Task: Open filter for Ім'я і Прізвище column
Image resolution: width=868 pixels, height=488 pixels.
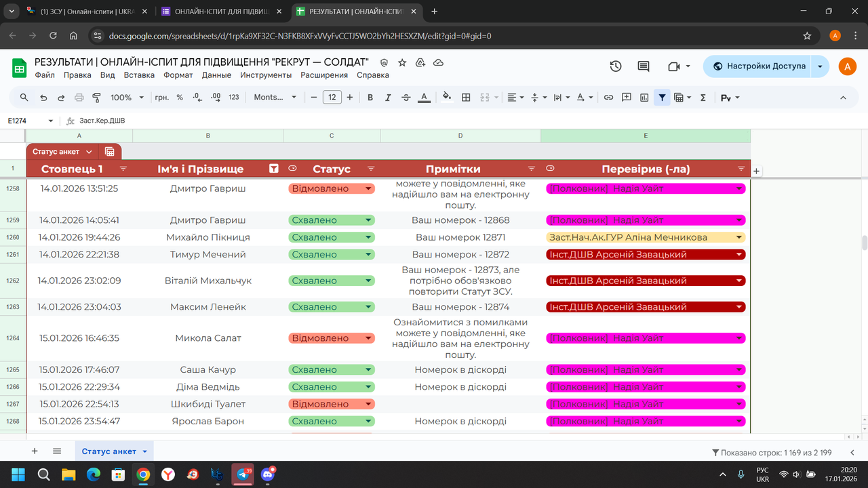Action: coord(274,169)
